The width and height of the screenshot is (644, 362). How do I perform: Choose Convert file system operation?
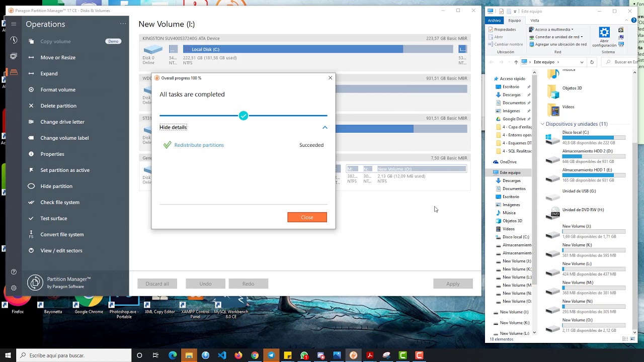pyautogui.click(x=75, y=234)
